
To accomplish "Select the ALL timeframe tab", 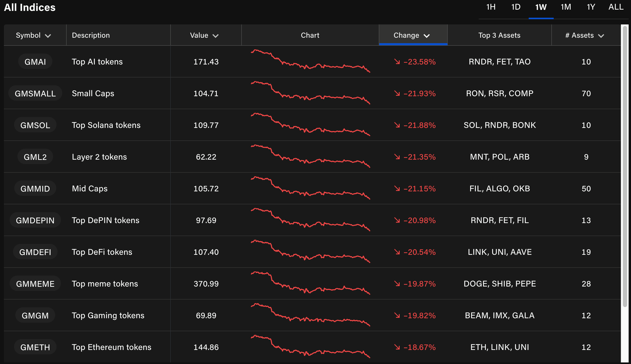I will point(616,7).
